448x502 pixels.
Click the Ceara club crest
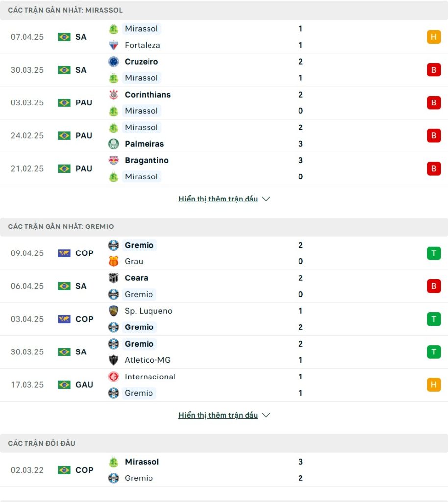[x=113, y=278]
